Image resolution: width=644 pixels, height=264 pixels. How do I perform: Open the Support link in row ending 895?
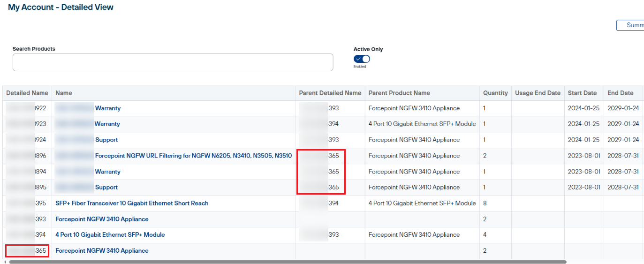[106, 188]
